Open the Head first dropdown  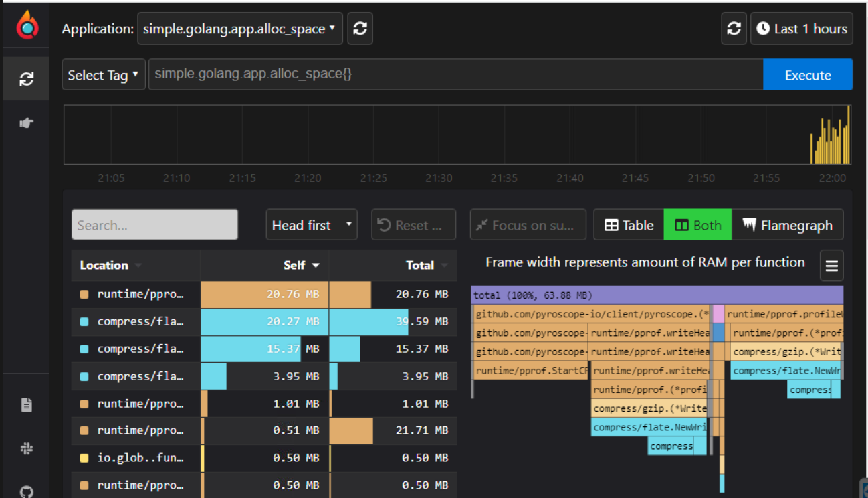(311, 225)
